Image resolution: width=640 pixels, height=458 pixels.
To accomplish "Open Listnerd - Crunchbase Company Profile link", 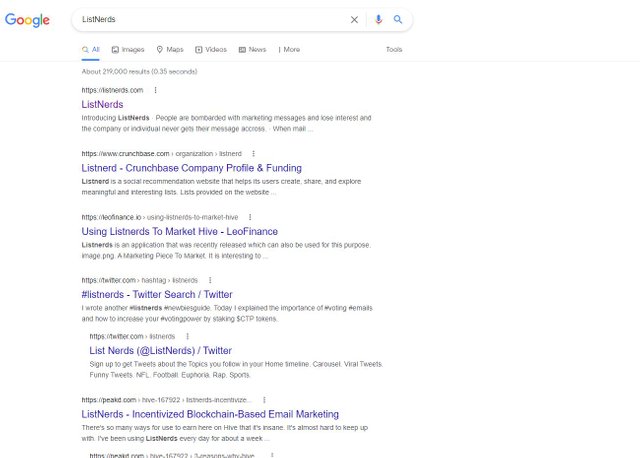I will (191, 168).
